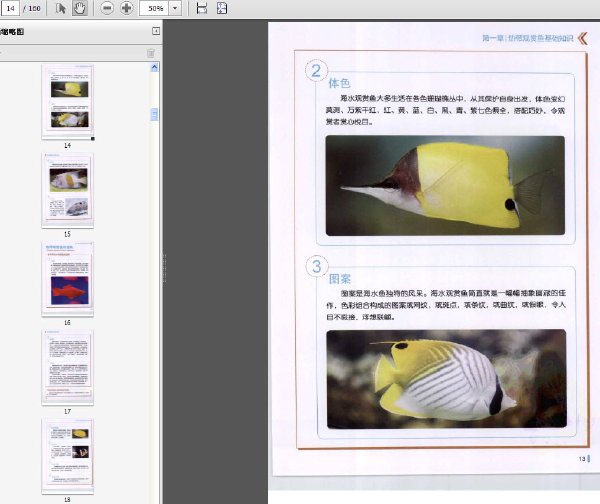Click the 50% zoom level field
The image size is (600, 504).
tap(154, 8)
